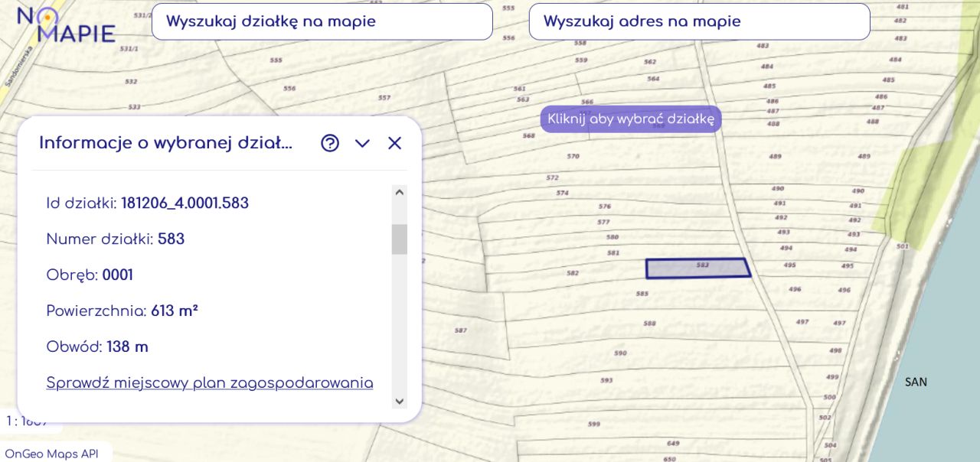Image resolution: width=980 pixels, height=462 pixels.
Task: Open 'Sprawdź miejscowy plan zagospodarowania' link
Action: (210, 382)
